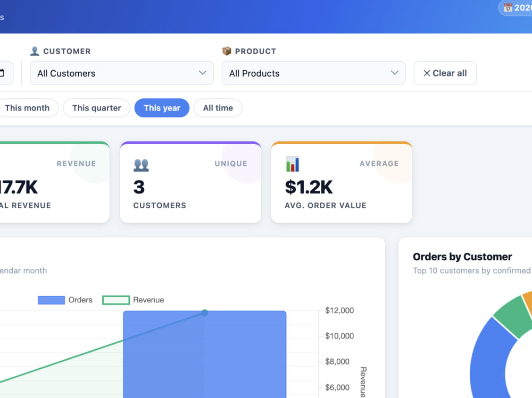Click the All Products chevron arrow
Image resolution: width=532 pixels, height=398 pixels.
click(394, 73)
